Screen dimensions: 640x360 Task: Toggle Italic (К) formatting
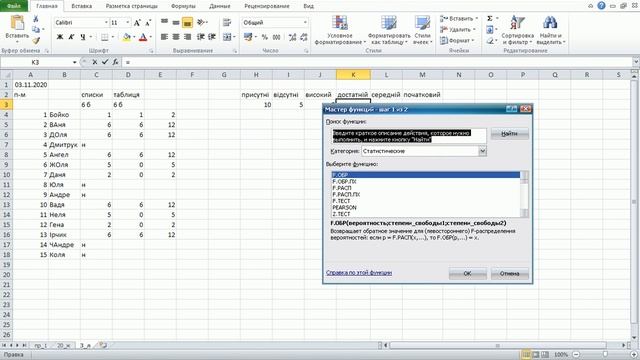click(x=71, y=37)
